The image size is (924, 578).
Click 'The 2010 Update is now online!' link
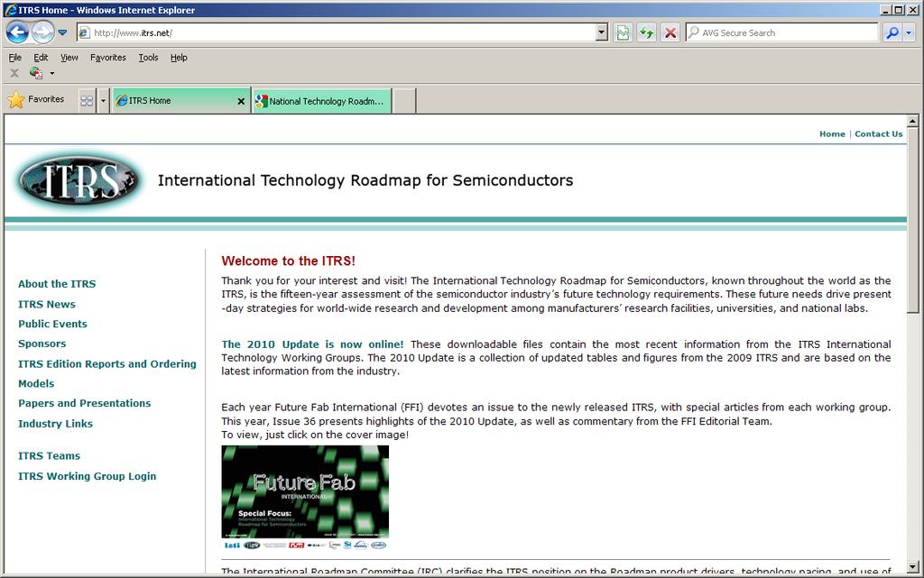tap(312, 344)
